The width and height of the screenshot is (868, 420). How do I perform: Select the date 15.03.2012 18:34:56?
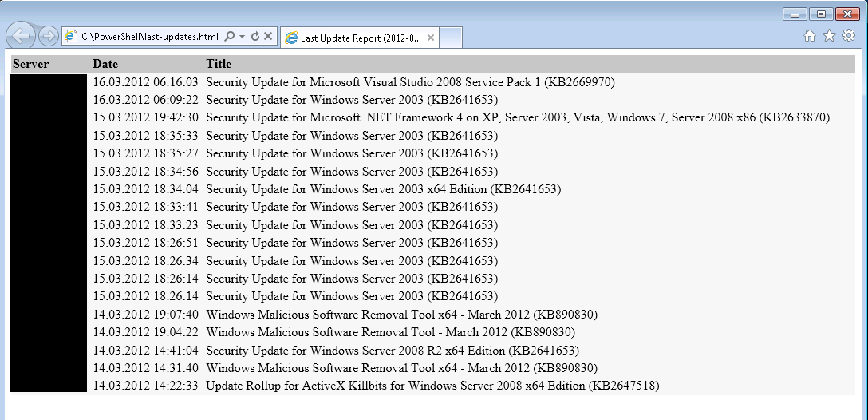[145, 171]
